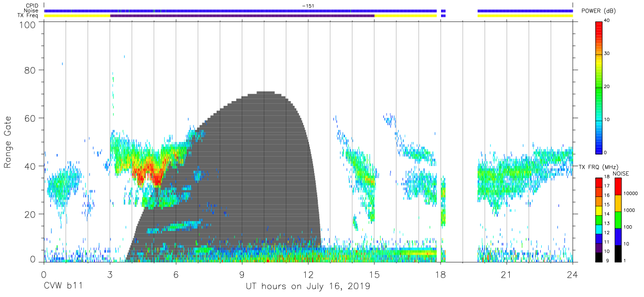Click the CVW b11 radar beam label
Image resolution: width=644 pixels, height=297 pixels.
click(63, 287)
